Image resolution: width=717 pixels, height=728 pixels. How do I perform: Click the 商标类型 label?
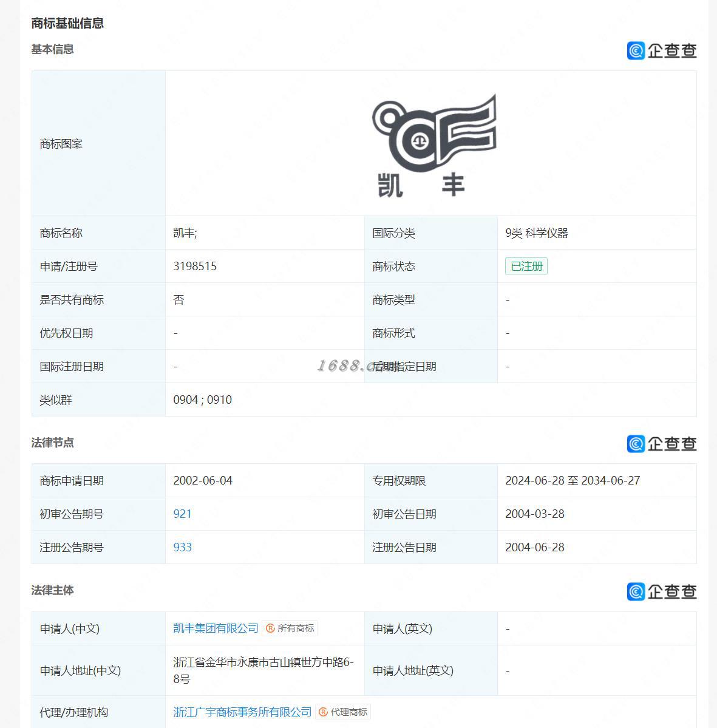click(x=393, y=299)
